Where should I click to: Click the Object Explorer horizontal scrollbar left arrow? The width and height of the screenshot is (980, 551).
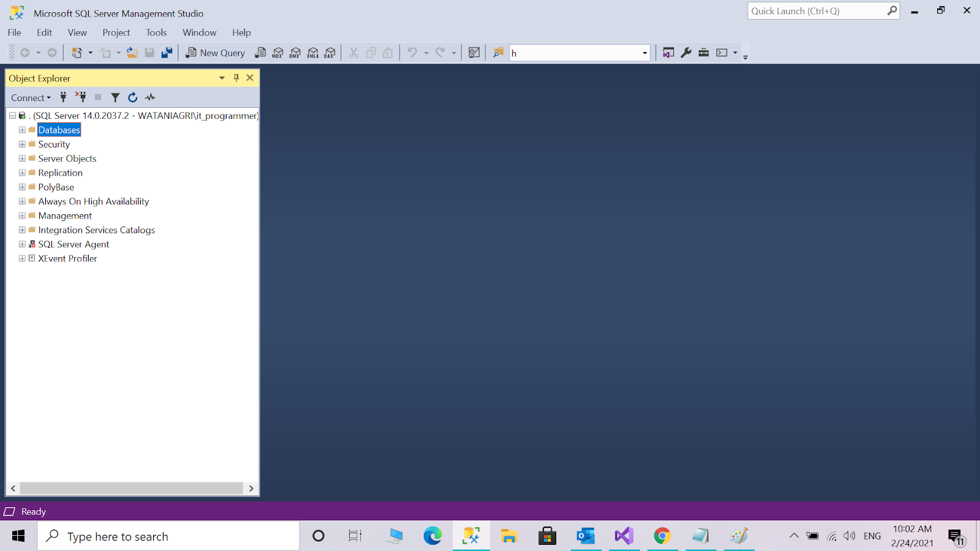(x=13, y=489)
